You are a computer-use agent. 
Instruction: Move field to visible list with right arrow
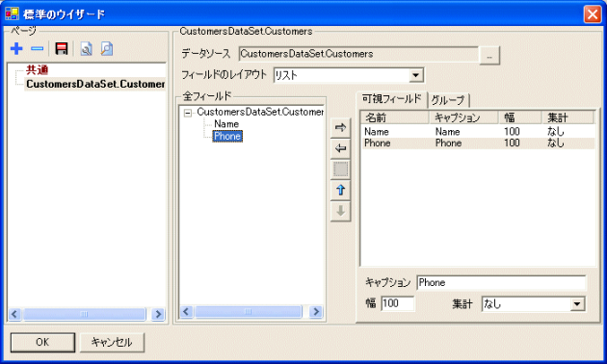pyautogui.click(x=341, y=128)
